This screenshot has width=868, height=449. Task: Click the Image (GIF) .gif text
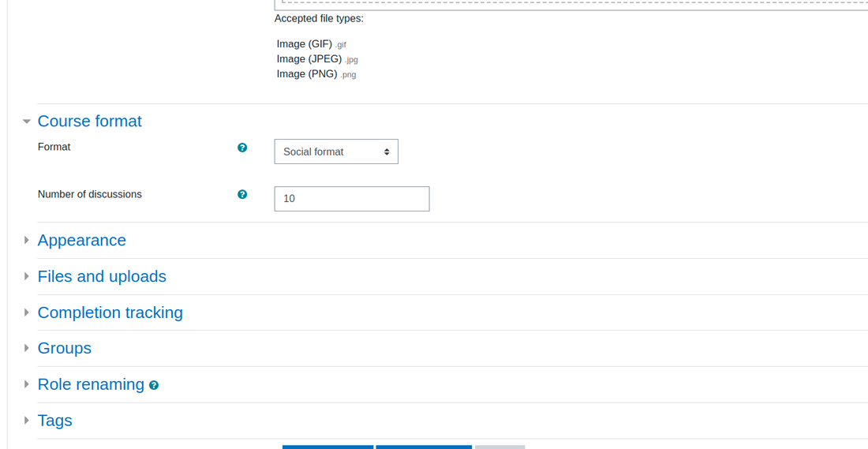(312, 44)
